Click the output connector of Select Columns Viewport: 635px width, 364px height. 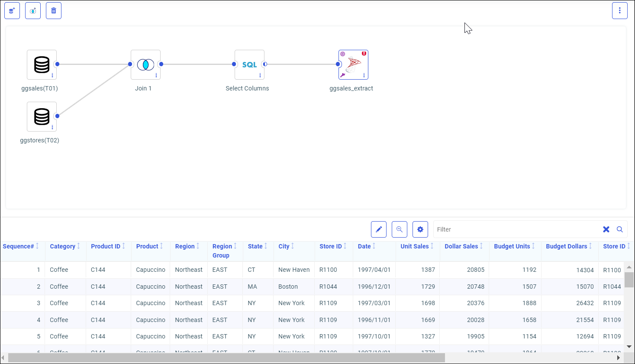click(265, 64)
